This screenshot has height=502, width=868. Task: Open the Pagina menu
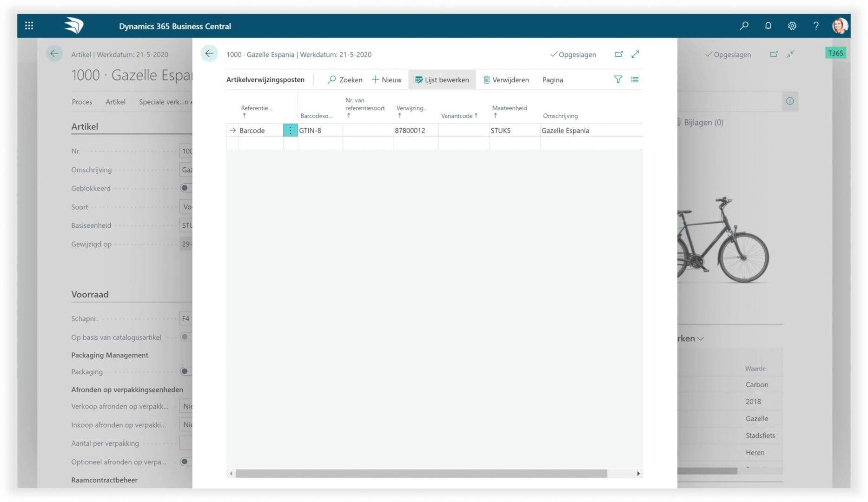tap(553, 80)
